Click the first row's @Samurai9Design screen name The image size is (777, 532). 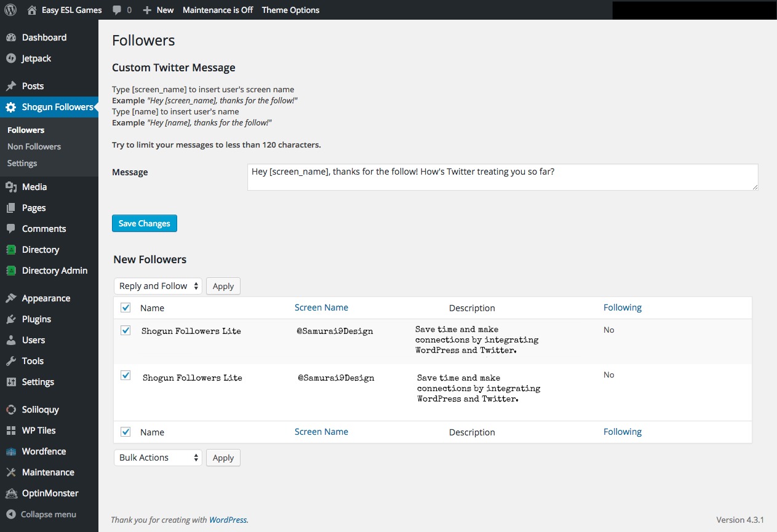tap(335, 331)
